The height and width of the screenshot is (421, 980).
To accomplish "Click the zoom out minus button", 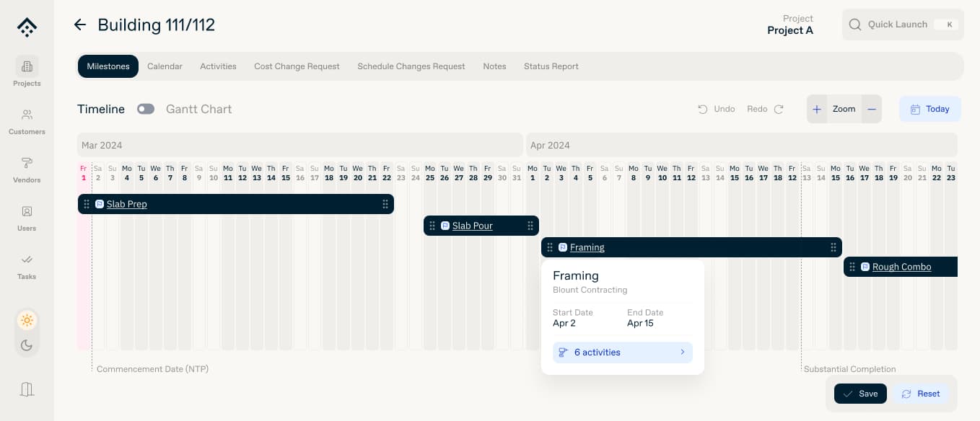I will (x=872, y=110).
